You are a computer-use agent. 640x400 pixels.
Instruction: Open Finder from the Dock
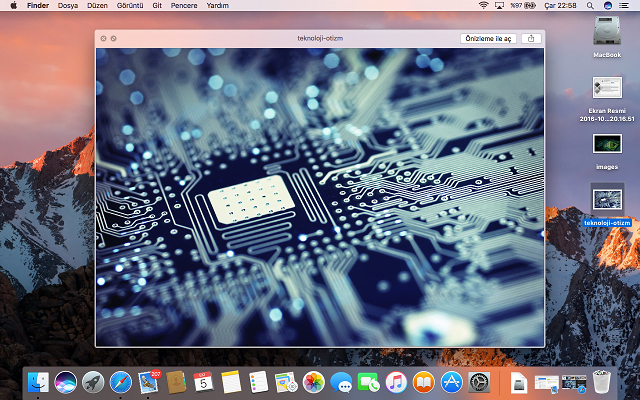pyautogui.click(x=38, y=382)
